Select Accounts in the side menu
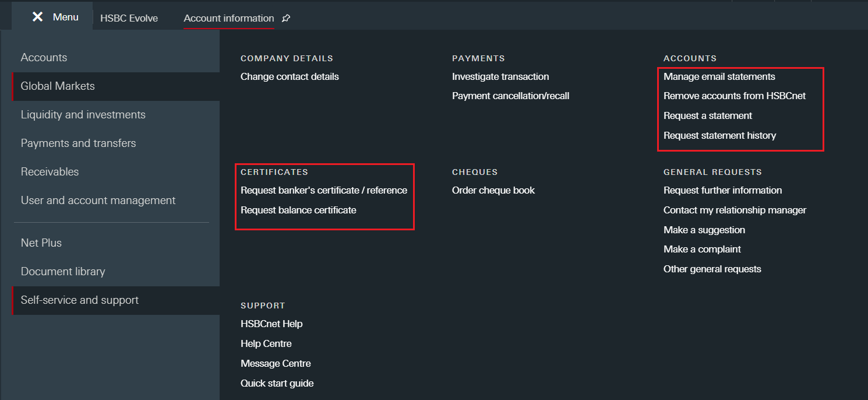This screenshot has height=400, width=868. pos(44,57)
